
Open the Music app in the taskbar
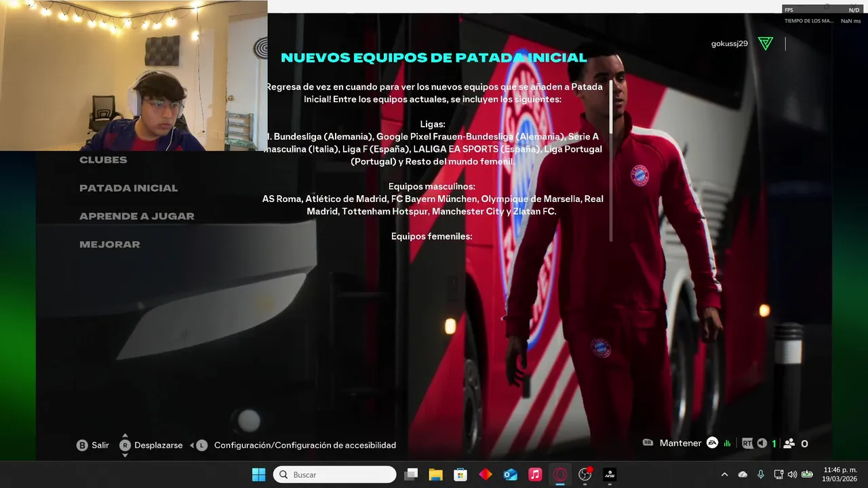535,474
